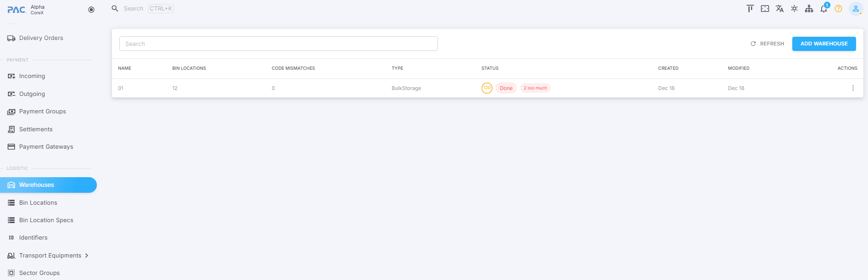Click the Refresh button
Viewport: 868px width, 280px height.
click(767, 44)
